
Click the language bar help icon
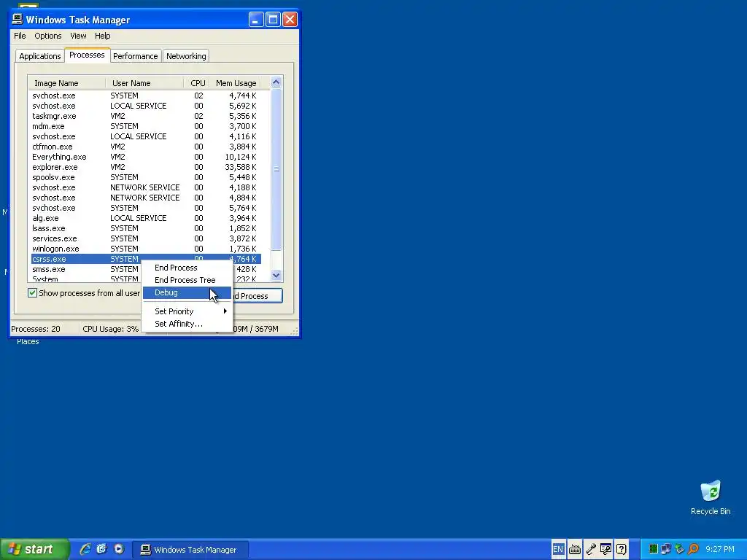[622, 550]
